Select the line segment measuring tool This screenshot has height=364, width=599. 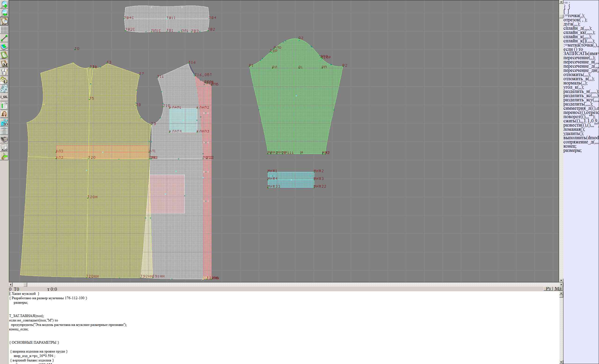click(x=4, y=38)
